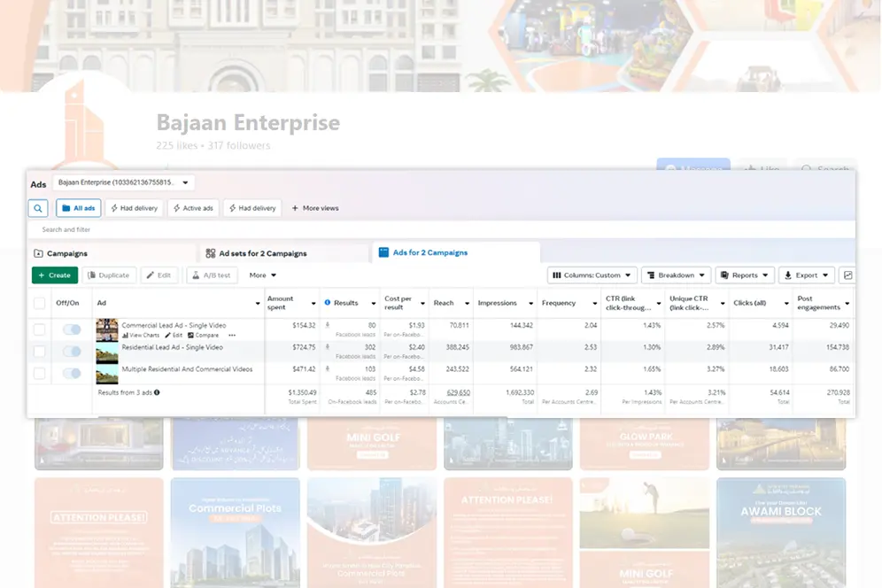Open Clicks (all) column dropdown arrow
This screenshot has height=588, width=882.
click(786, 303)
